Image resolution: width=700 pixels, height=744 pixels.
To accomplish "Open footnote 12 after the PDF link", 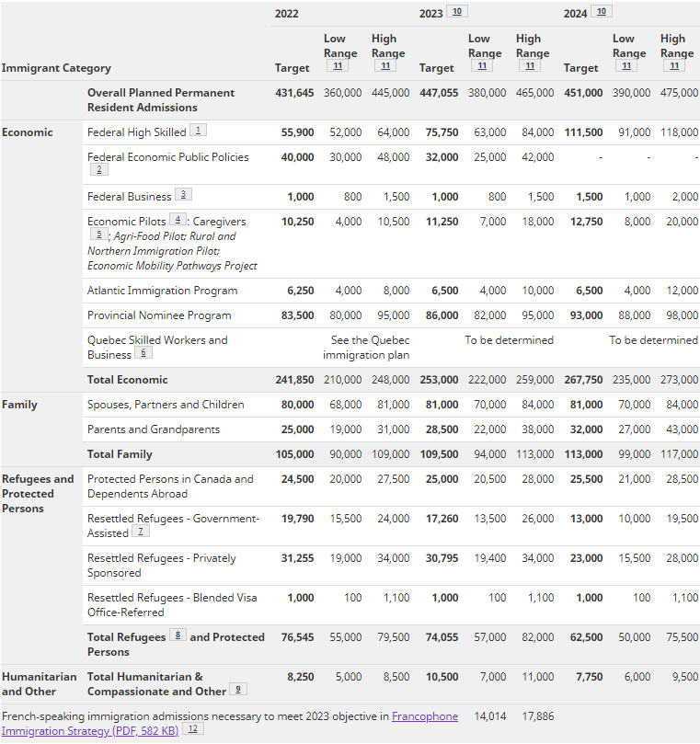I will tap(193, 728).
